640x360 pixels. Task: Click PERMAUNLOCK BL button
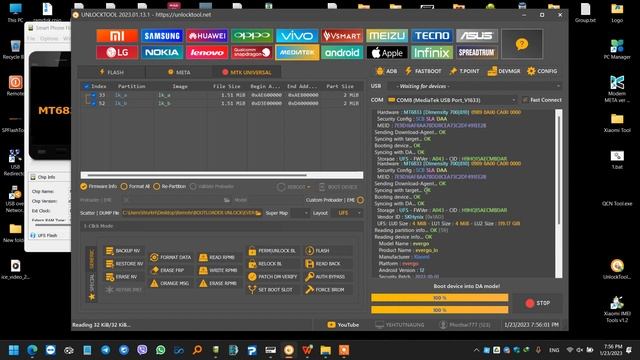point(273,251)
